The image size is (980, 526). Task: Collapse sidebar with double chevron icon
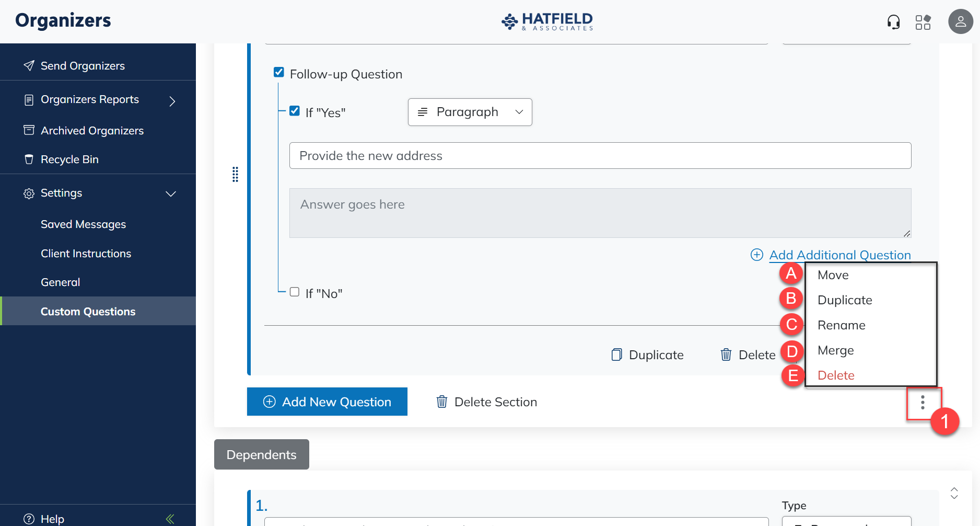(170, 519)
